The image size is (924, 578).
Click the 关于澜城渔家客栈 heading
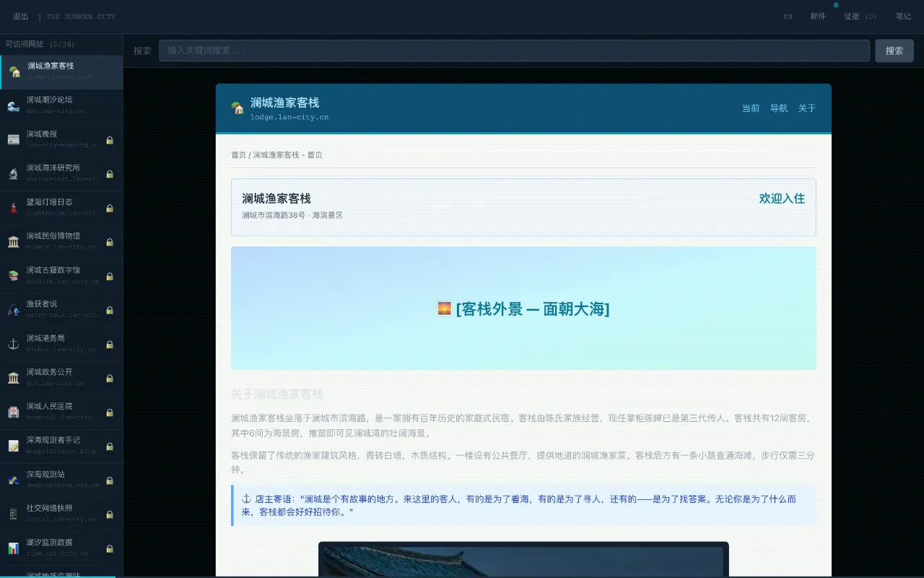pos(277,394)
